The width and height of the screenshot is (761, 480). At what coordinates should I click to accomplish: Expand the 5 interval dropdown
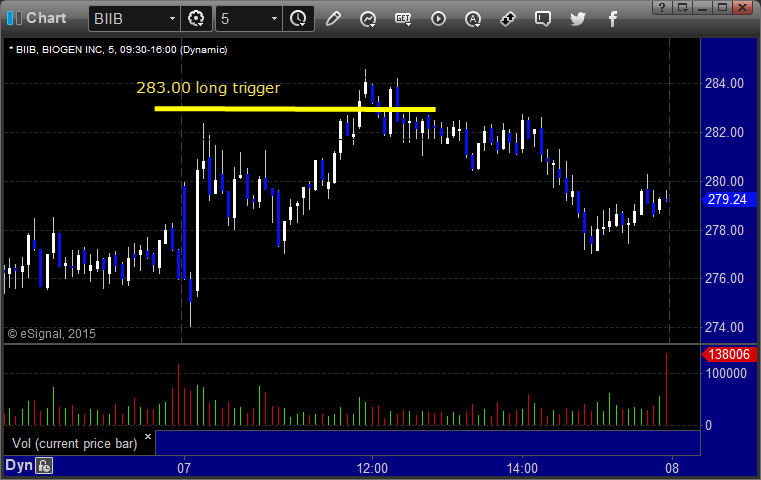[x=274, y=19]
